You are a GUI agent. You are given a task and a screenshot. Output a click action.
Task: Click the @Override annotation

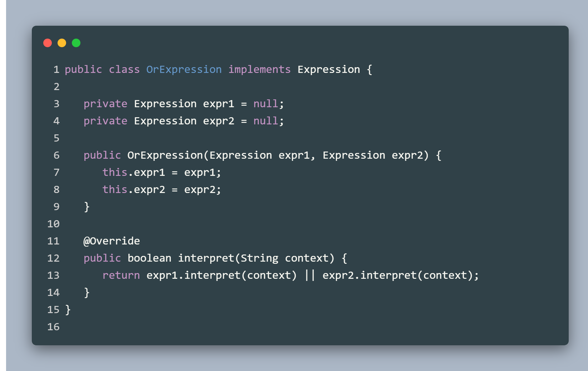pyautogui.click(x=112, y=241)
